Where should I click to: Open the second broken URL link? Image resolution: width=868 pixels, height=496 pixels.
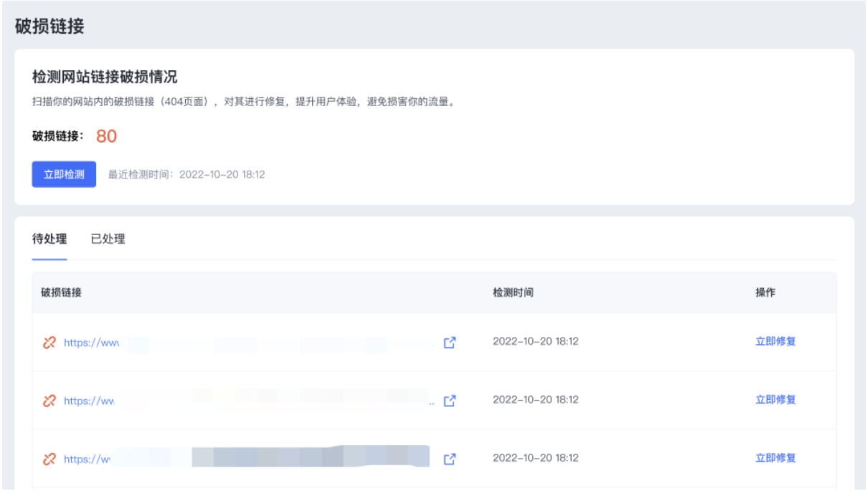coord(89,401)
